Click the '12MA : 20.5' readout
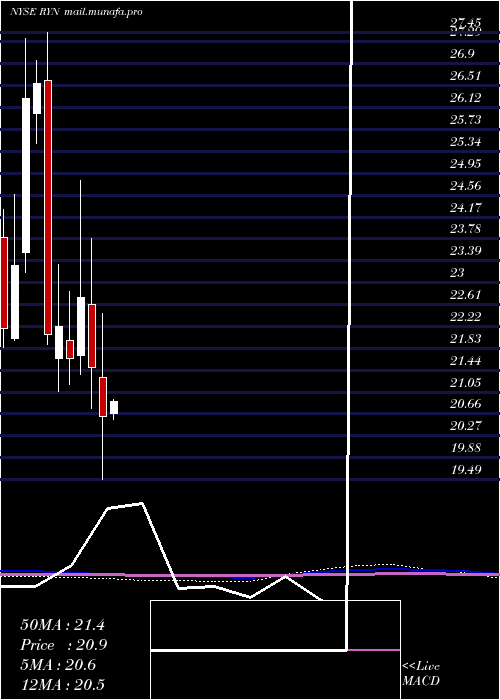This screenshot has width=500, height=700. (x=62, y=684)
